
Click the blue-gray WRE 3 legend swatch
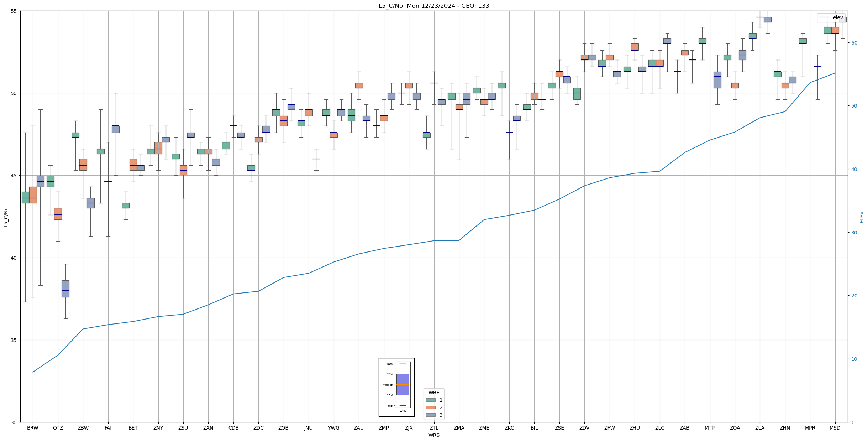[430, 415]
